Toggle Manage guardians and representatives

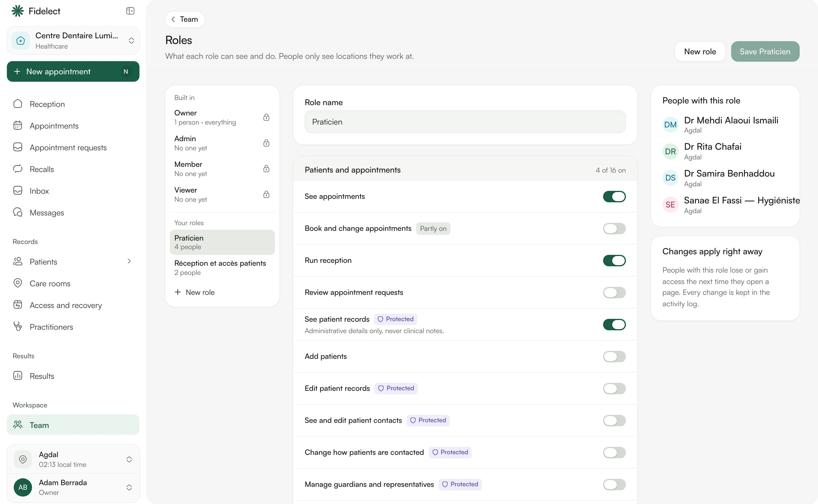click(614, 485)
